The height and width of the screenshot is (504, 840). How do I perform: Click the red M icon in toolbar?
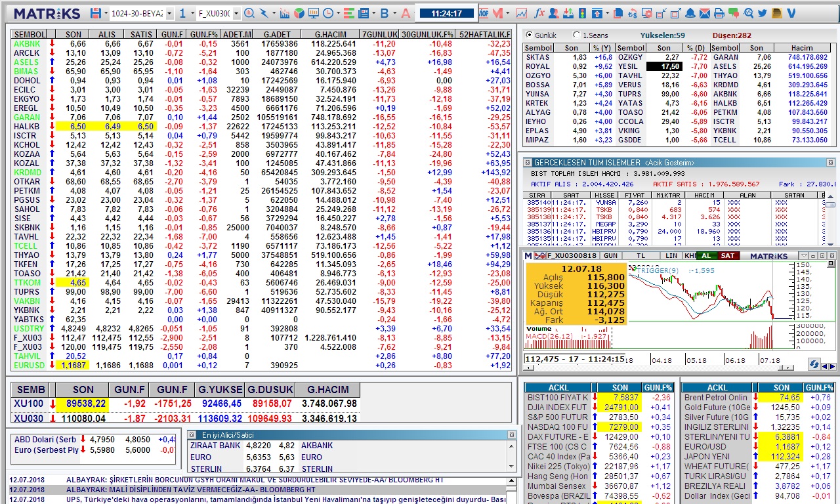[x=497, y=13]
